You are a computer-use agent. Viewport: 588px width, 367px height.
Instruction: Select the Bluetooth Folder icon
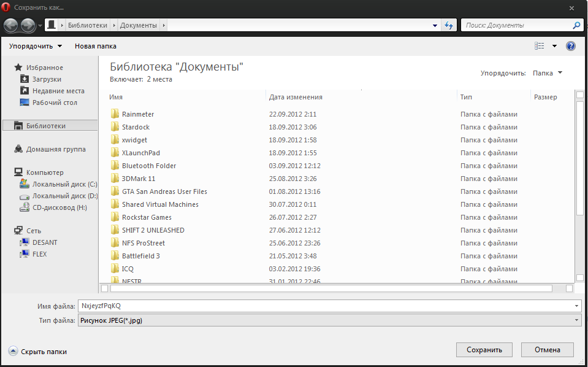[x=115, y=166]
